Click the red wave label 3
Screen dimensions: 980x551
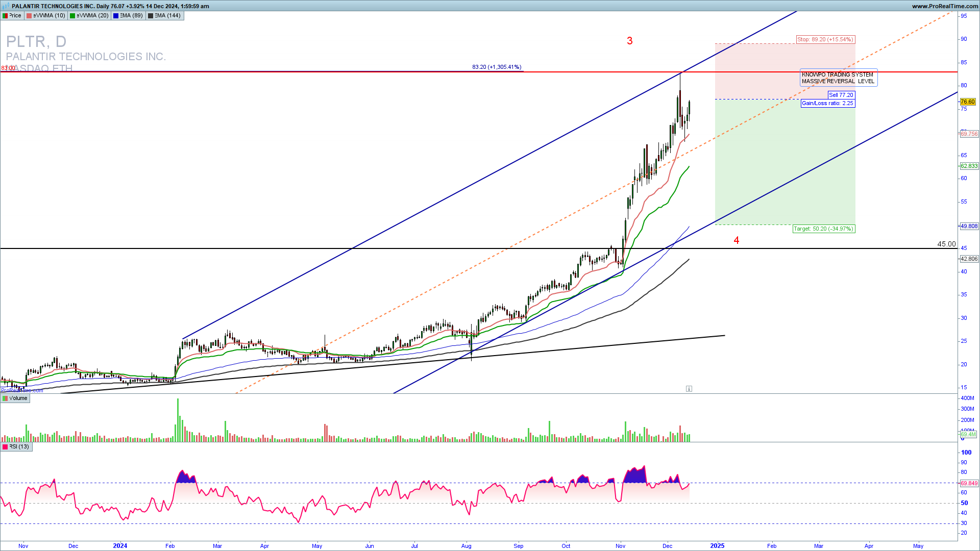(630, 41)
